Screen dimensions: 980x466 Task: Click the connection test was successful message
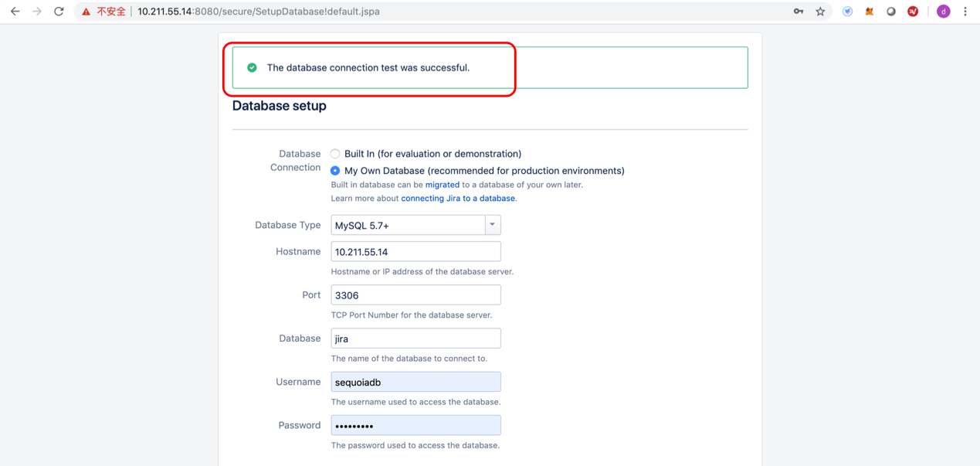(x=368, y=68)
